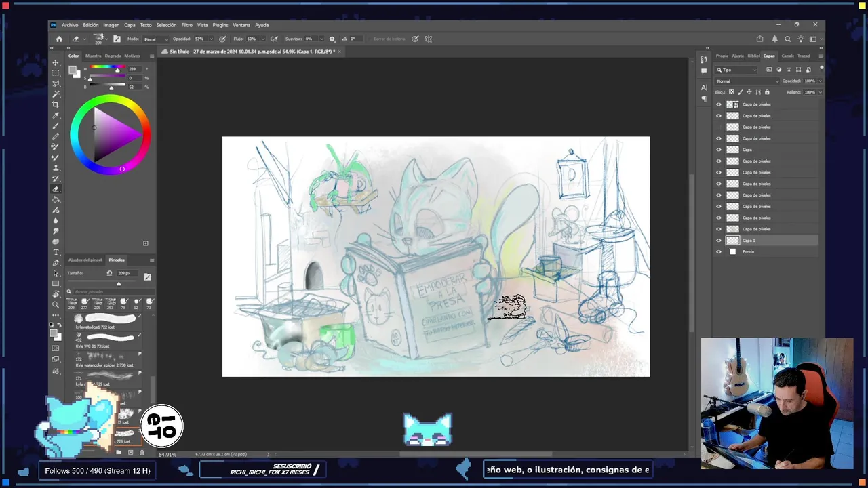The width and height of the screenshot is (868, 488).
Task: Toggle airbrush mode next to Flujo
Action: 274,39
